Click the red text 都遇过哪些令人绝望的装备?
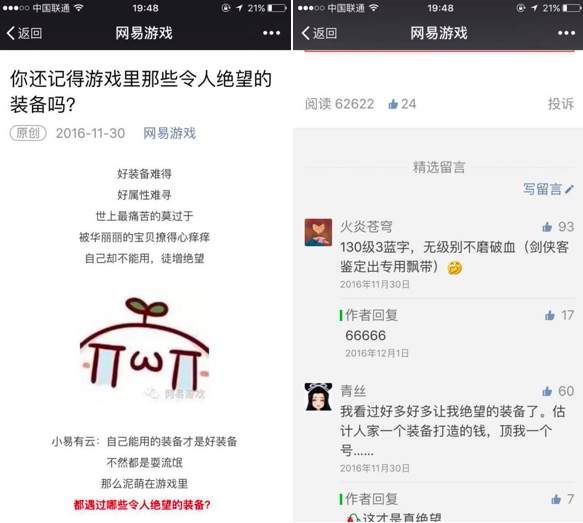 pyautogui.click(x=142, y=504)
